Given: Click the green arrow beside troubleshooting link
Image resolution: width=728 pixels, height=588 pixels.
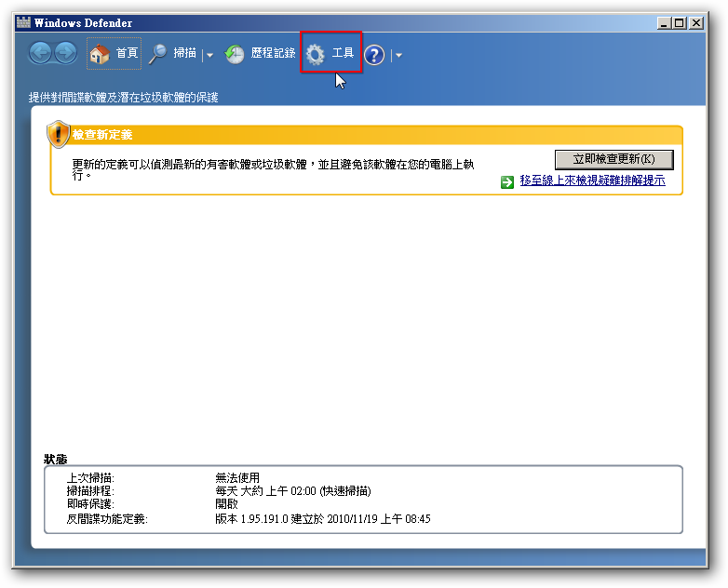Looking at the screenshot, I should click(507, 182).
